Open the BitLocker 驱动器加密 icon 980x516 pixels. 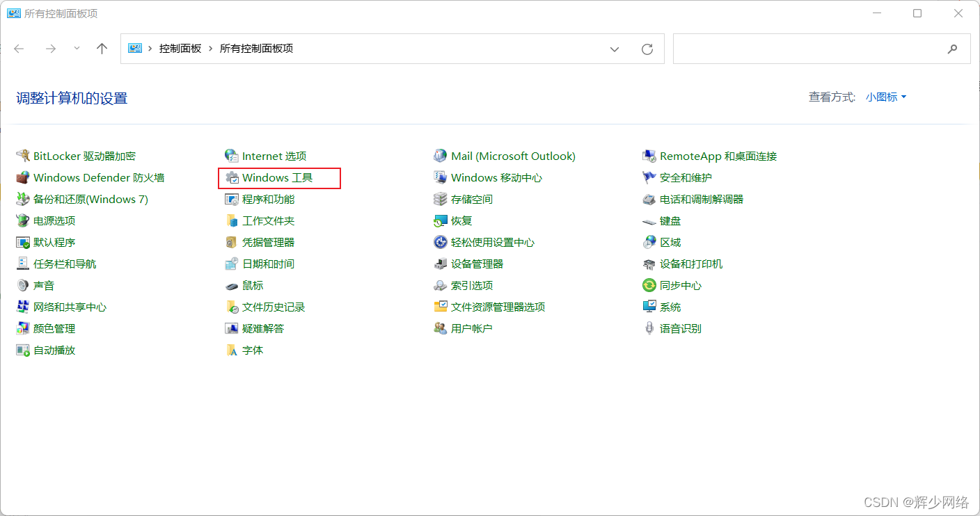(x=23, y=156)
